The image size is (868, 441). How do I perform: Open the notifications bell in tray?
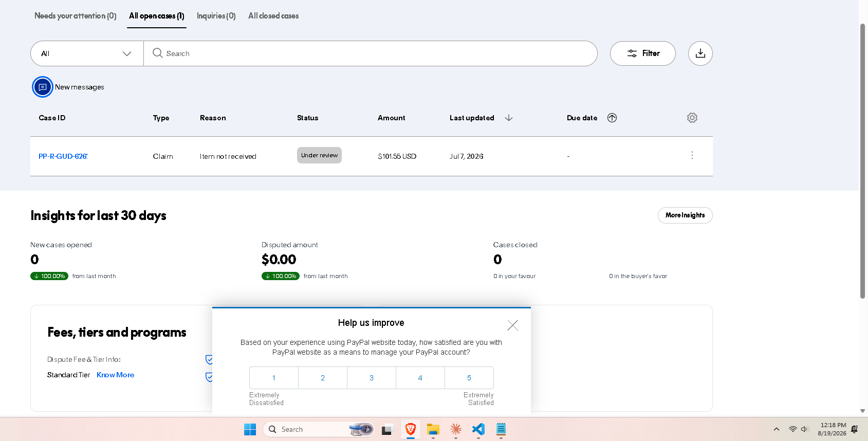[x=855, y=429]
